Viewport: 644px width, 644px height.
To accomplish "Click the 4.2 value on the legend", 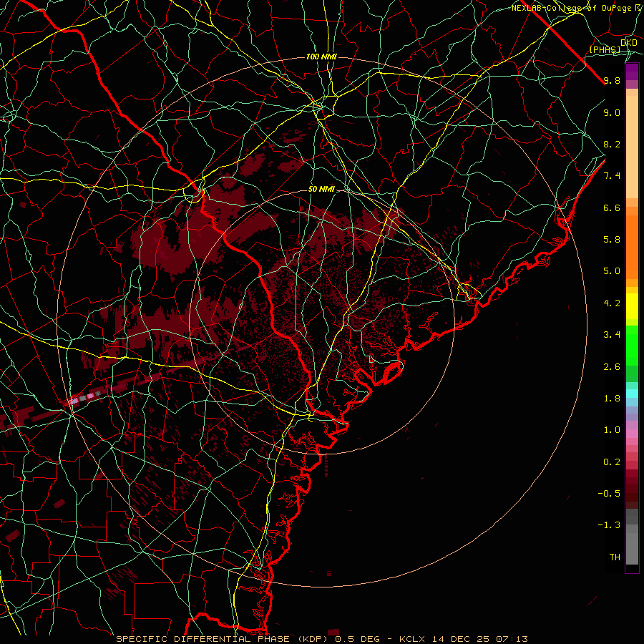I will click(612, 303).
